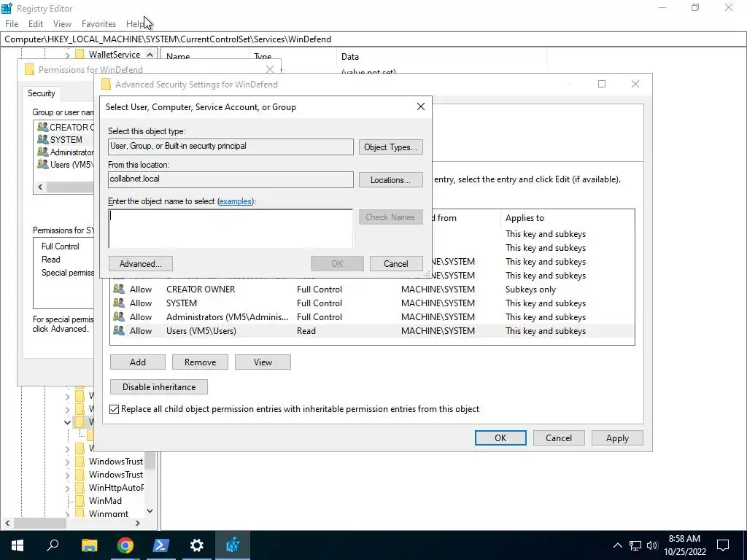Click the WinMad folder icon
The height and width of the screenshot is (560, 747).
click(80, 501)
